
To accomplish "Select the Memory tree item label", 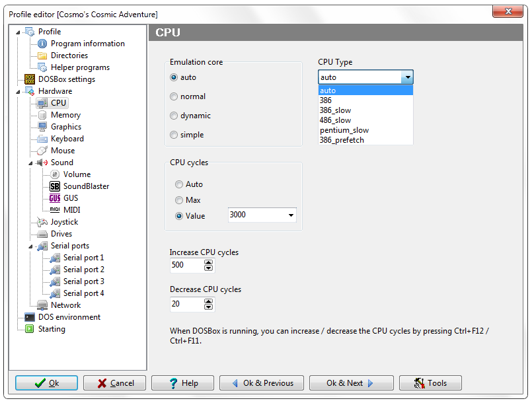I will click(x=66, y=116).
